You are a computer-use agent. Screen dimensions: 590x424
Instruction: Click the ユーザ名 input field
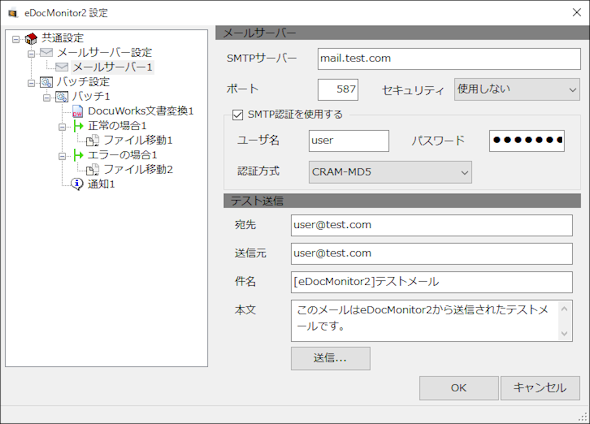coord(349,141)
